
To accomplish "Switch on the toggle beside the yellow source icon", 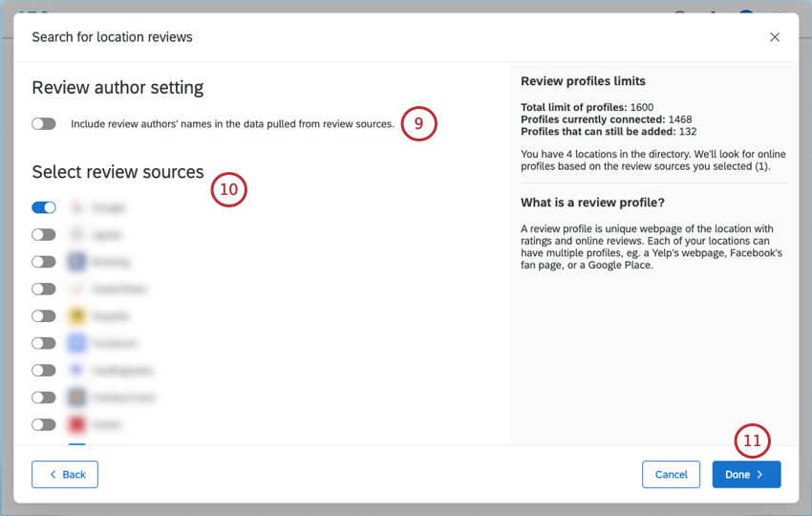I will tap(44, 316).
